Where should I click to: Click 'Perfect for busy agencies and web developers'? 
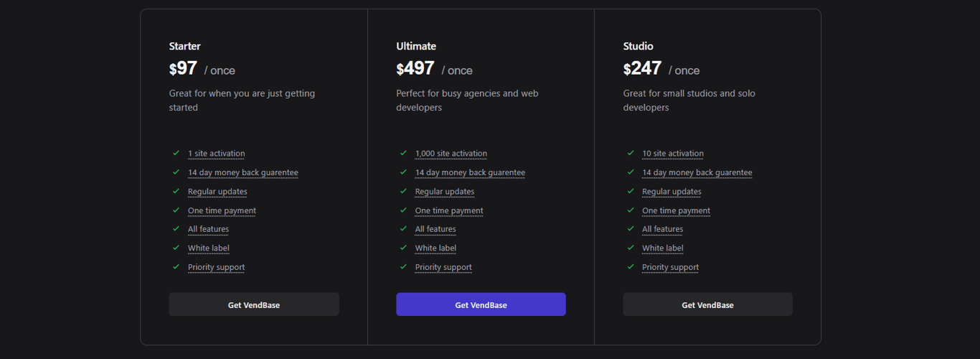pyautogui.click(x=467, y=101)
